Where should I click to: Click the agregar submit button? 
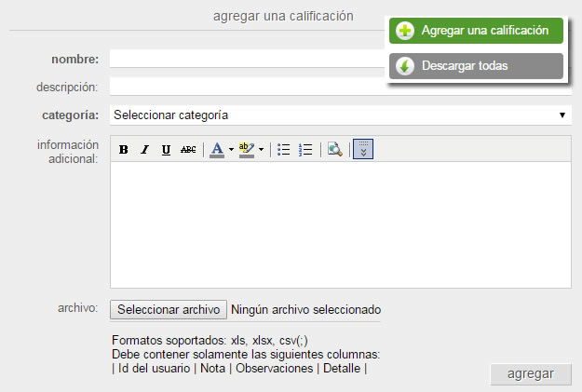531,374
